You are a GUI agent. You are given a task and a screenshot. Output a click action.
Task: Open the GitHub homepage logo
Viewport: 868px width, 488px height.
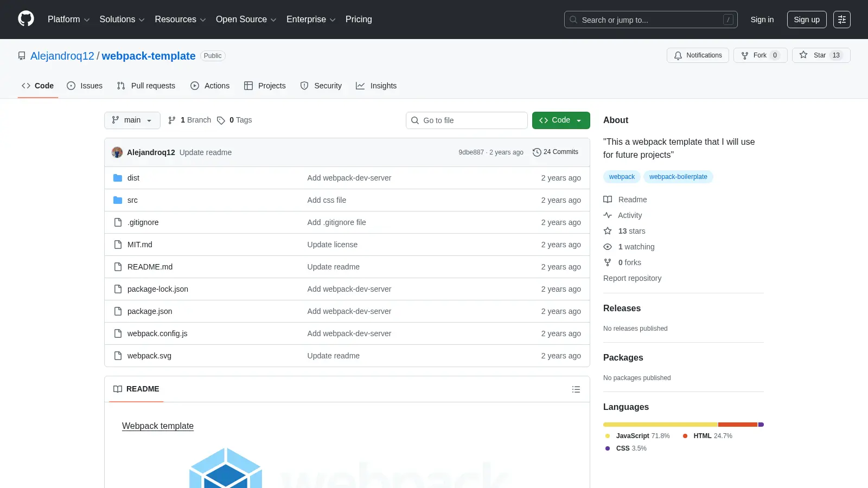tap(26, 19)
